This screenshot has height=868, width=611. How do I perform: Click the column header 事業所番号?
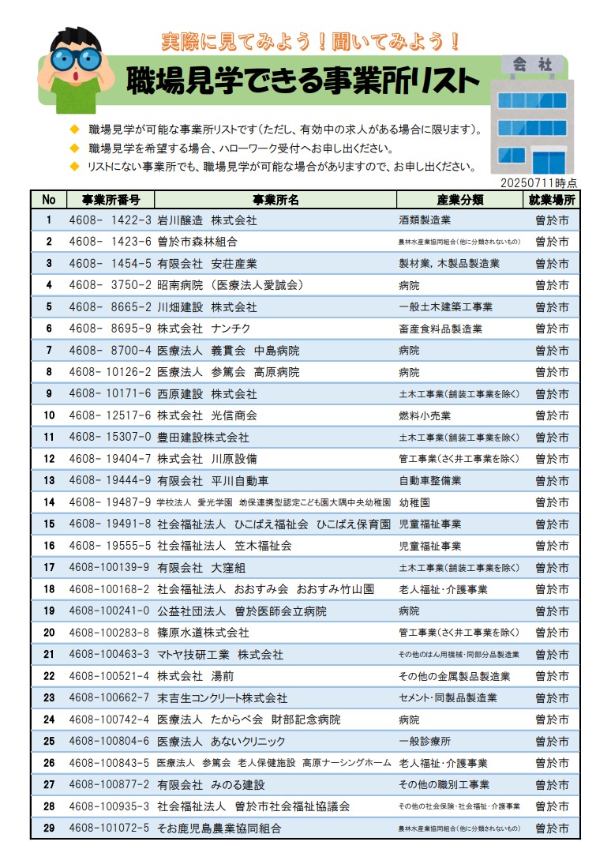(x=111, y=200)
